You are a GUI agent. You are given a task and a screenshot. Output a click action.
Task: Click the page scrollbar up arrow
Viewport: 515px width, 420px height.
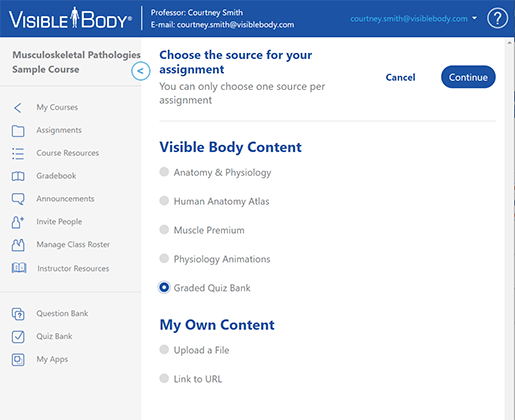pos(509,43)
